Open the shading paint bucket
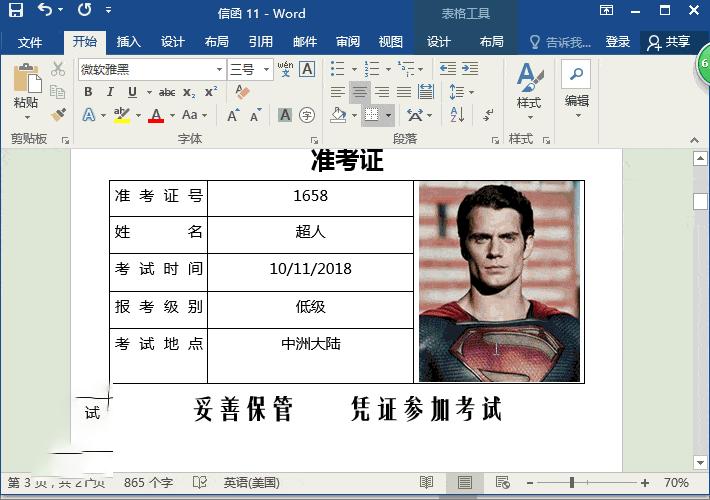This screenshot has height=500, width=710. pyautogui.click(x=338, y=115)
